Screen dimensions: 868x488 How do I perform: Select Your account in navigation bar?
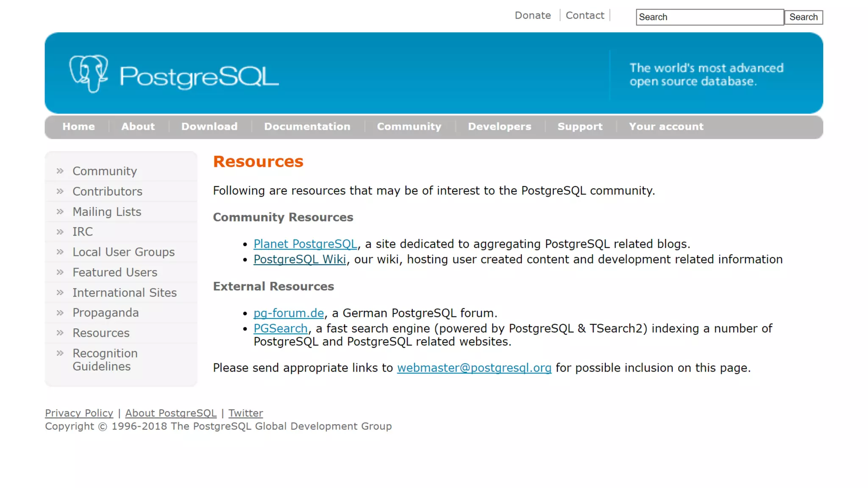click(666, 127)
